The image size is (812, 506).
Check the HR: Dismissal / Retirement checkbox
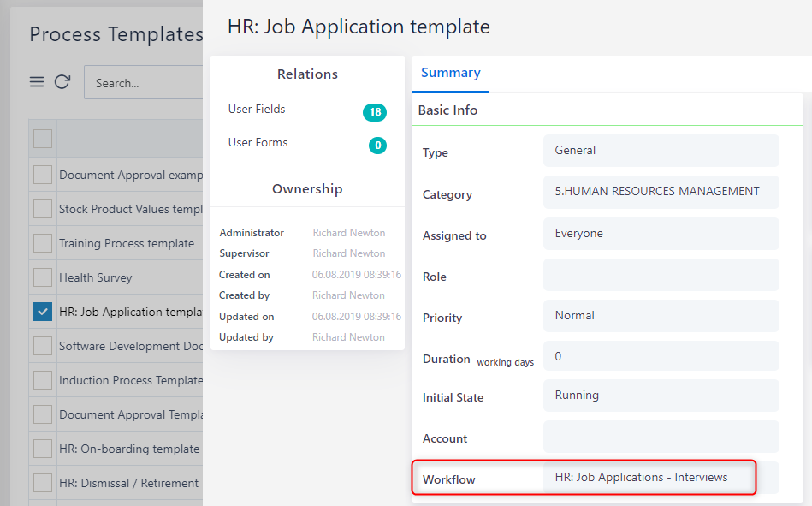pos(43,483)
